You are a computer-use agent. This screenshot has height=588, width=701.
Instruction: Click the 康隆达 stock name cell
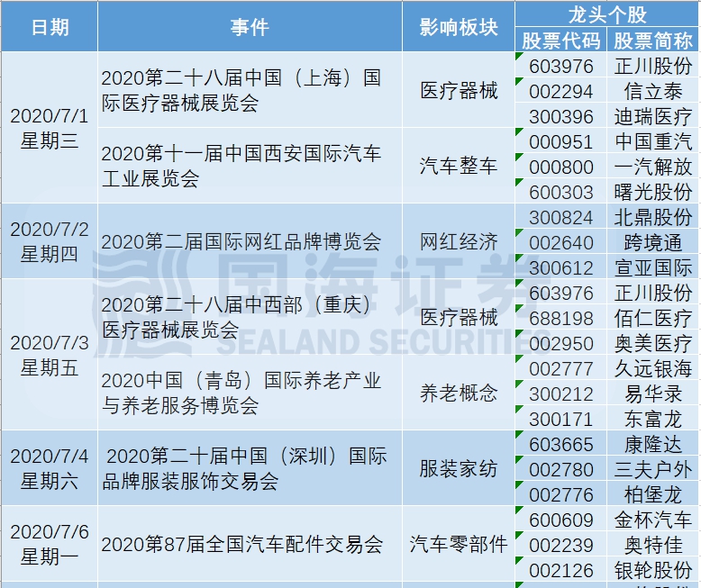[x=653, y=444]
